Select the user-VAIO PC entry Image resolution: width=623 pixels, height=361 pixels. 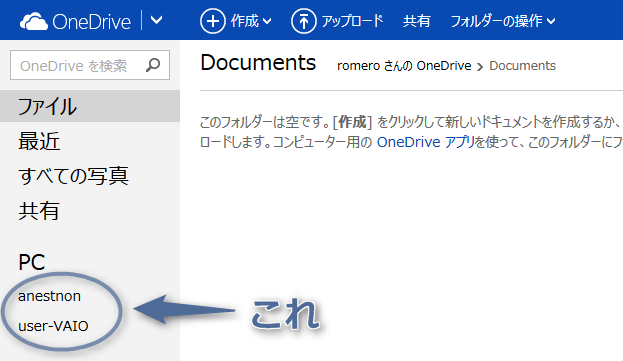point(53,326)
